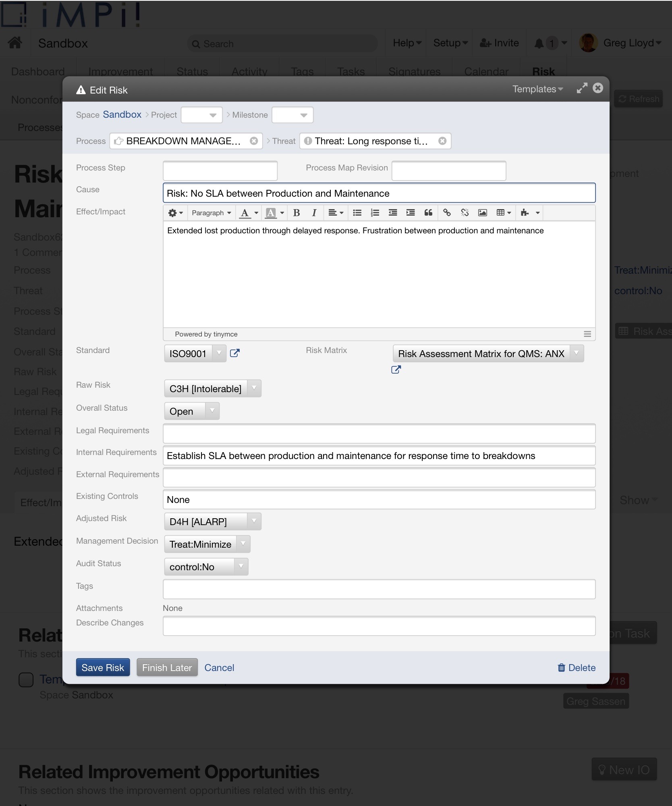Click the Save Risk button
This screenshot has width=672, height=806.
point(103,668)
